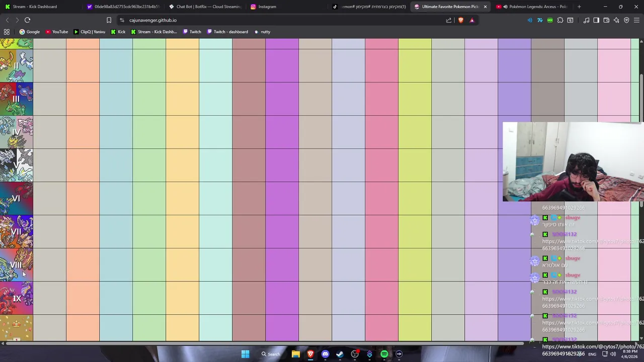644x362 pixels.
Task: Click the blue sound-wave extension icon
Action: pyautogui.click(x=530, y=20)
